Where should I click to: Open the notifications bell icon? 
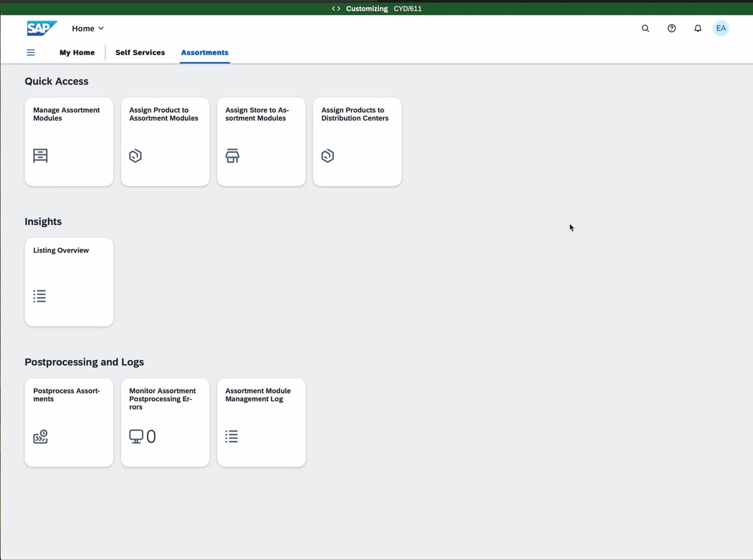coord(697,28)
